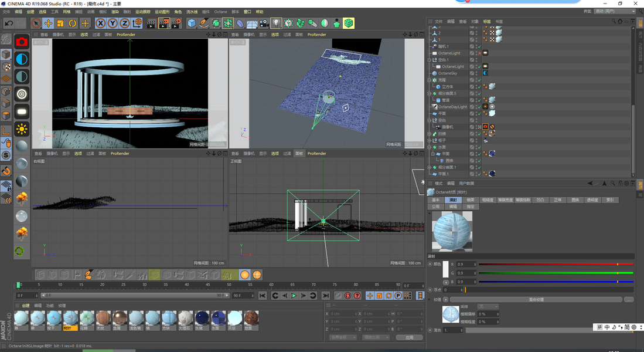The height and width of the screenshot is (352, 644).
Task: Toggle visibility dots for OctaneSky
Action: pyautogui.click(x=476, y=73)
